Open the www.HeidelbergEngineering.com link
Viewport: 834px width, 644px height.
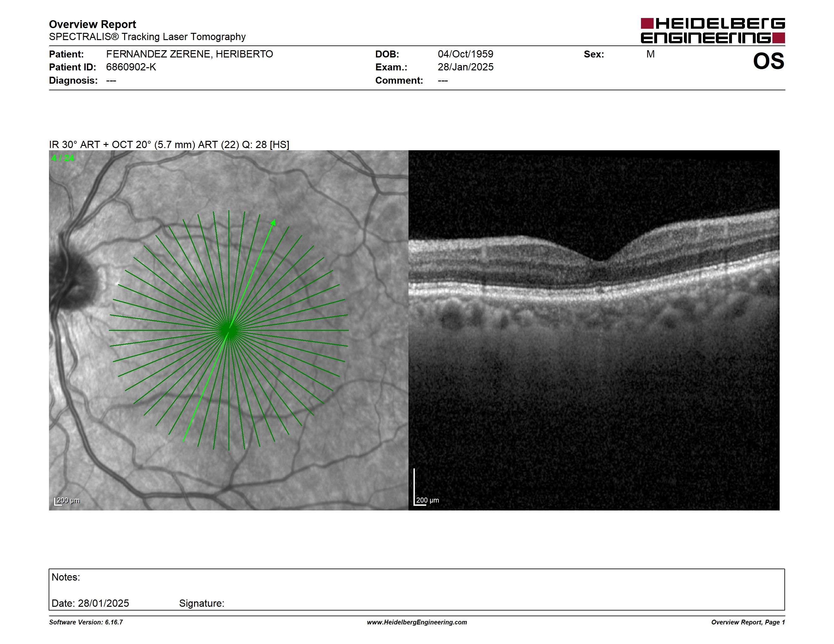click(x=417, y=622)
